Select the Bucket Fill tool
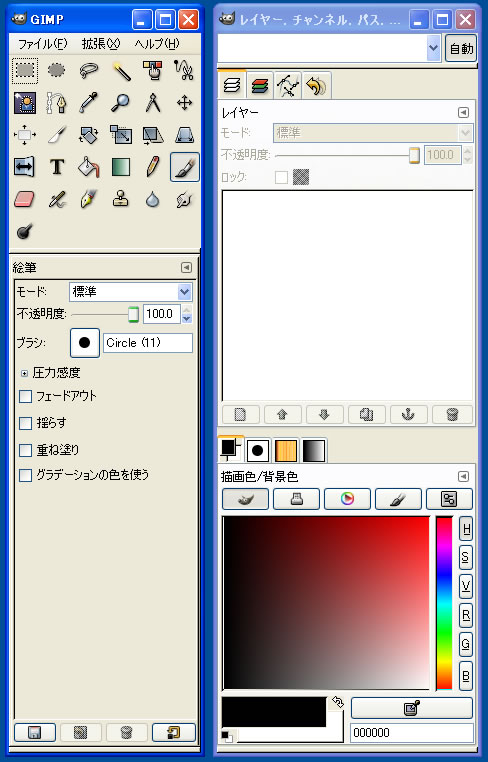Screen dimensions: 488x762 88,167
